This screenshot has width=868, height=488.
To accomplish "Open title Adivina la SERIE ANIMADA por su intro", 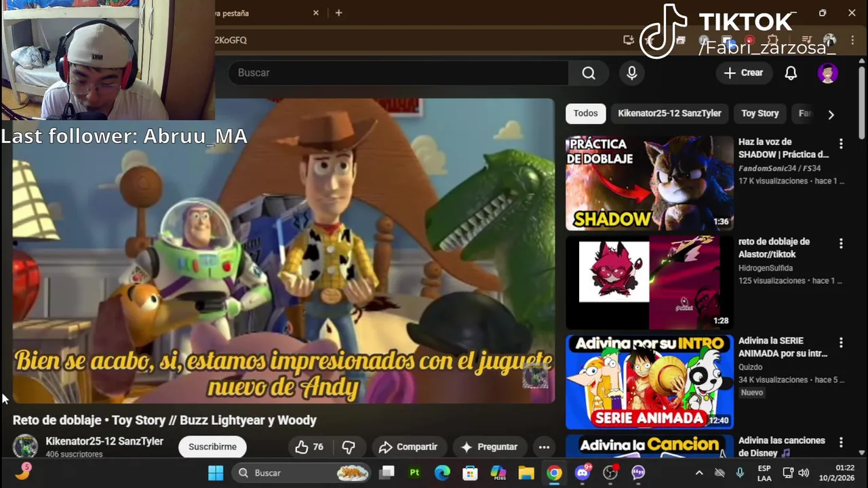I will [x=783, y=348].
